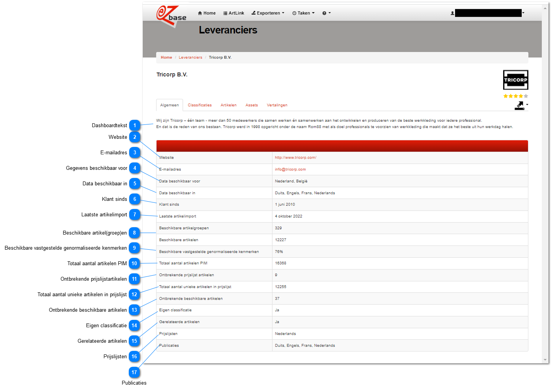
Task: Click the 'Website' row label
Action: tap(166, 157)
